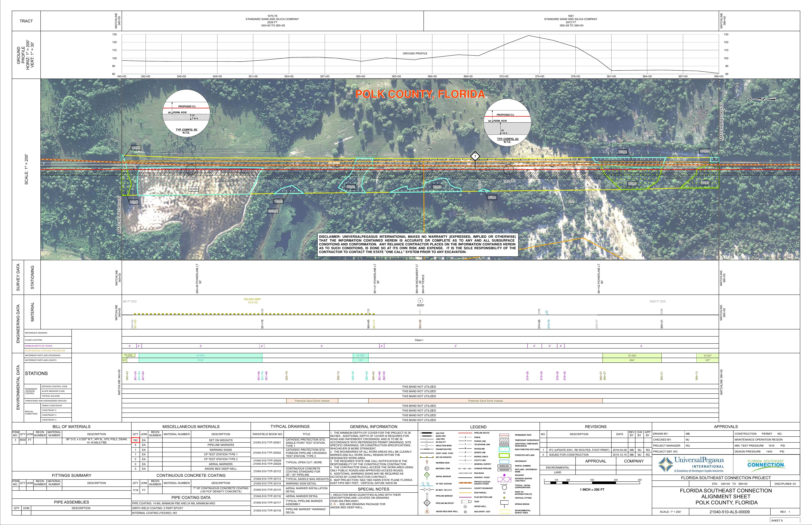Click the Water Well legend symbol
This screenshot has width=812, height=525.
click(x=465, y=506)
